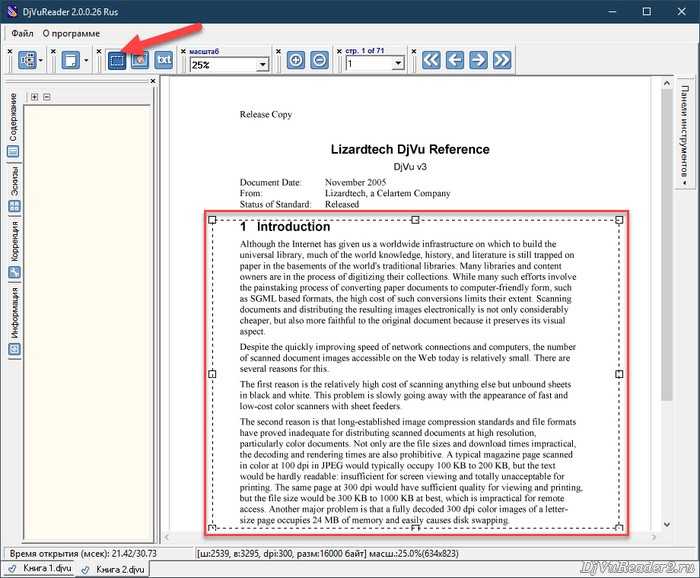
Task: Go to previous page arrow
Action: (455, 60)
